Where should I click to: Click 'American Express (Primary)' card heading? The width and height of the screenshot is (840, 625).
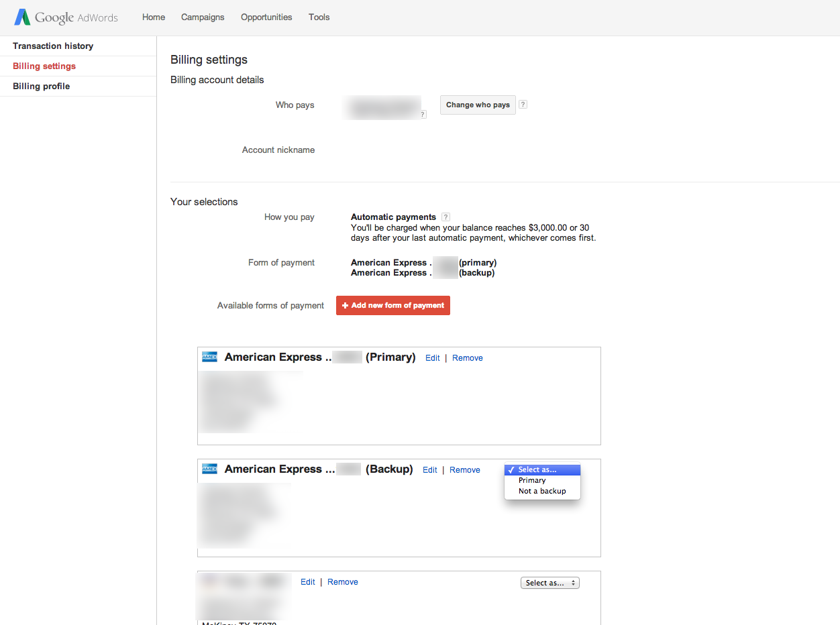coord(320,357)
